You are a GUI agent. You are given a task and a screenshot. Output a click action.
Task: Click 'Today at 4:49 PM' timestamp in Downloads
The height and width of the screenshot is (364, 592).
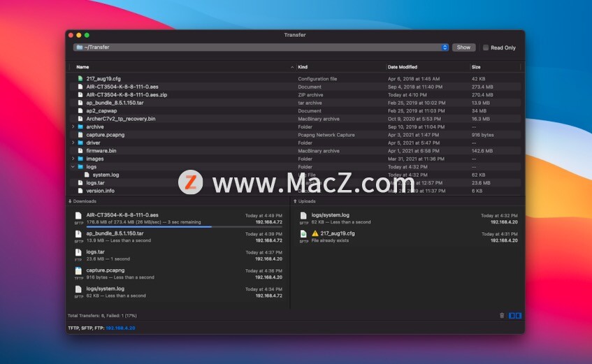click(263, 216)
